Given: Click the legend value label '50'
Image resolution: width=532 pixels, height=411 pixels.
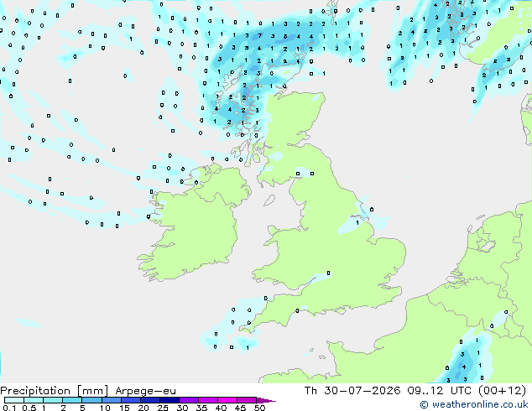Looking at the screenshot, I should (x=259, y=408).
